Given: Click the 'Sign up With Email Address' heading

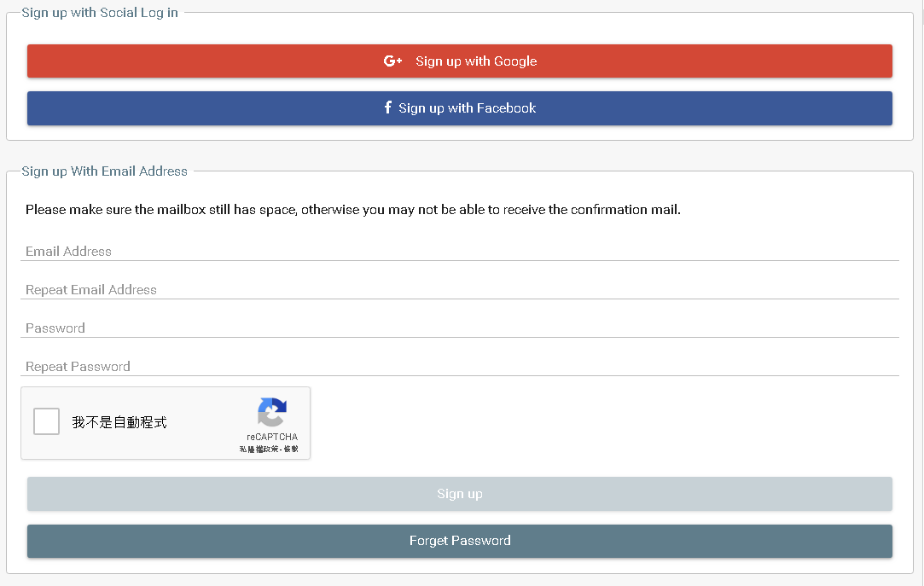Looking at the screenshot, I should [x=104, y=171].
